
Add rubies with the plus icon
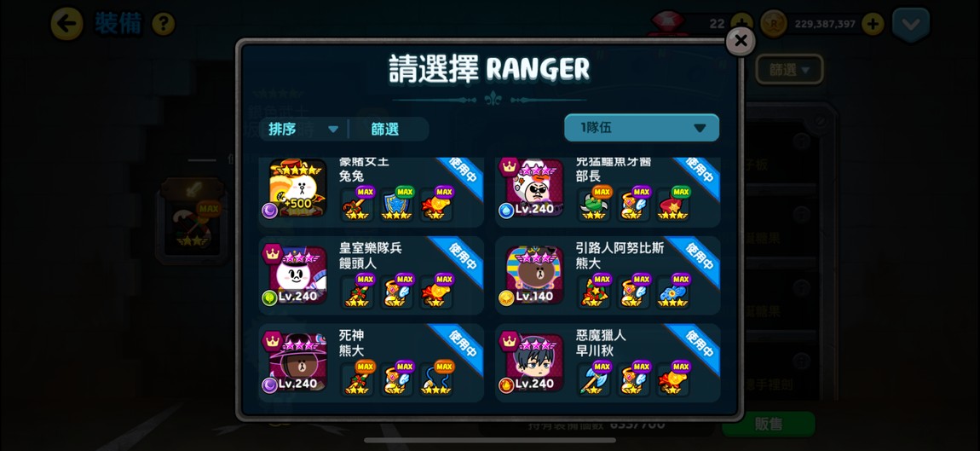(741, 24)
